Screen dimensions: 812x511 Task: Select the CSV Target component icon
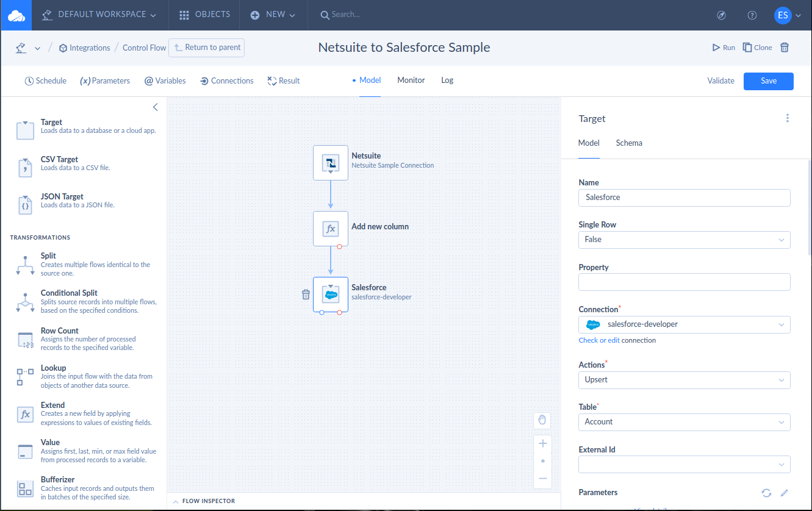point(25,168)
